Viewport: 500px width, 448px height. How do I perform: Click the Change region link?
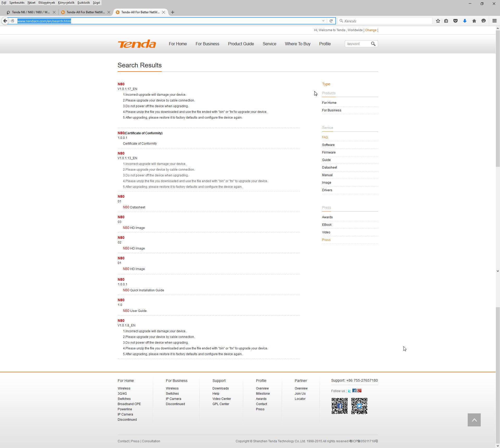[371, 30]
